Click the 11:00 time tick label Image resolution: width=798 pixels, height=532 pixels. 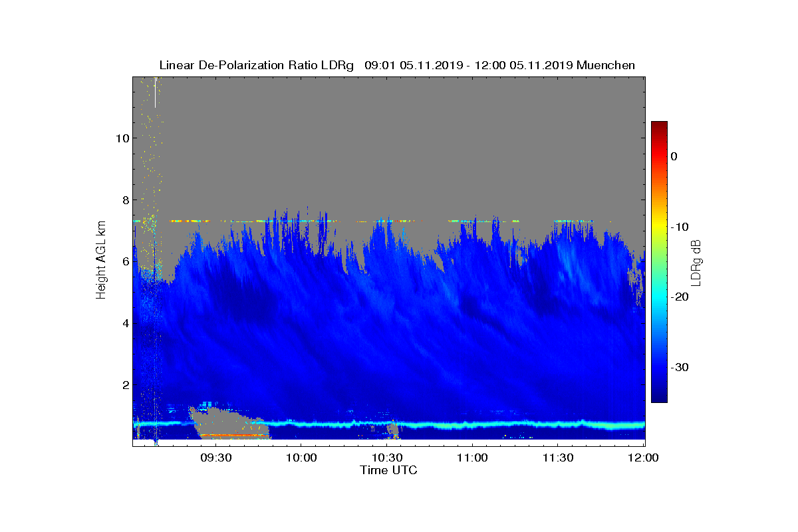[472, 458]
